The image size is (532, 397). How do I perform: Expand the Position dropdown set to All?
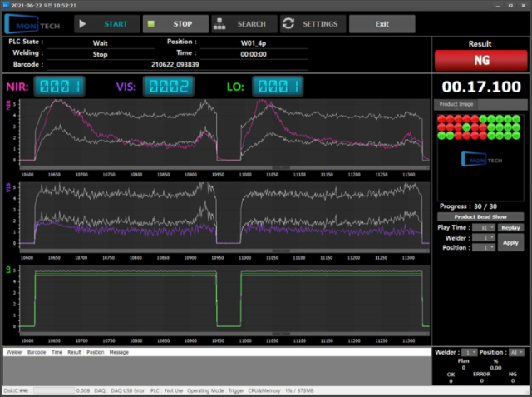(x=517, y=353)
